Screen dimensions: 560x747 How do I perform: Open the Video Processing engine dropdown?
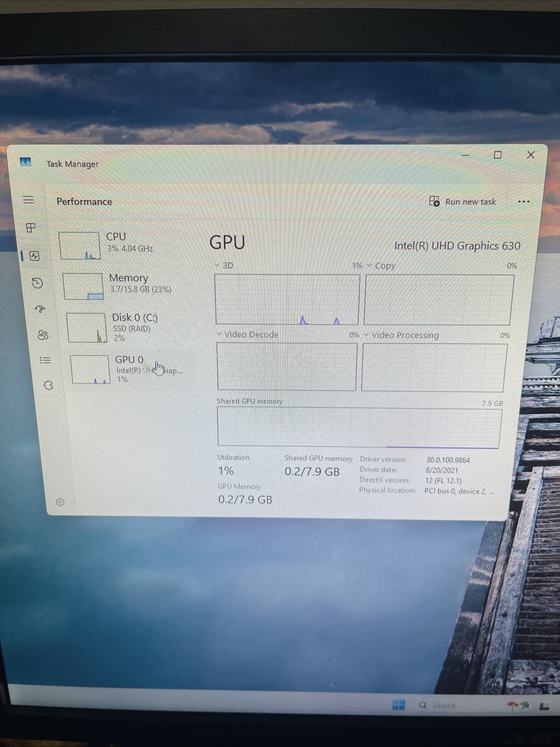click(401, 335)
